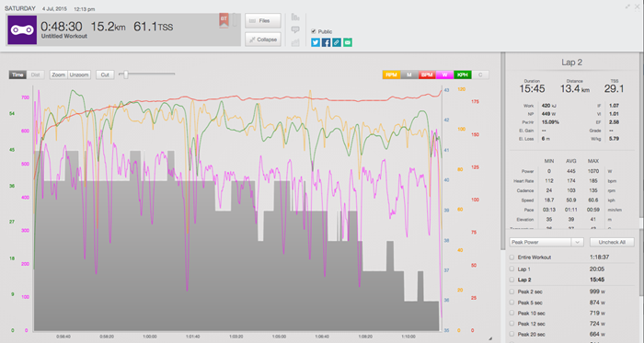Viewport: 644px width, 343px height.
Task: Toggle RPM cadence series
Action: pyautogui.click(x=391, y=74)
